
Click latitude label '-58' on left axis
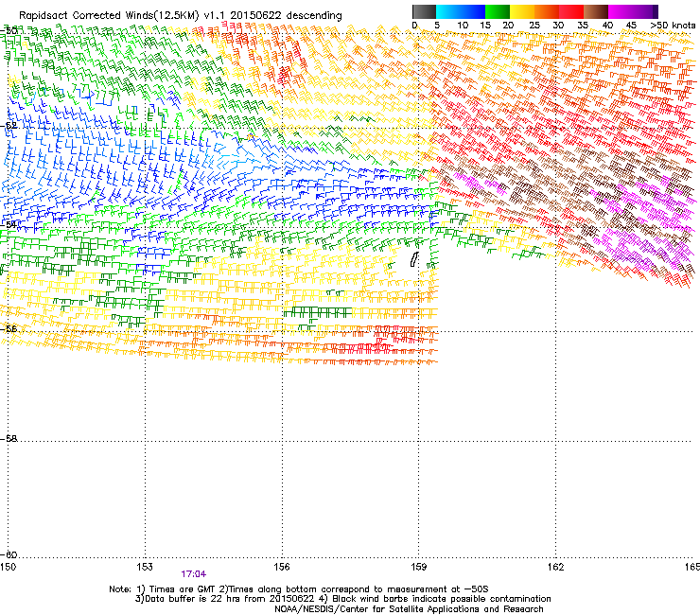(9, 439)
